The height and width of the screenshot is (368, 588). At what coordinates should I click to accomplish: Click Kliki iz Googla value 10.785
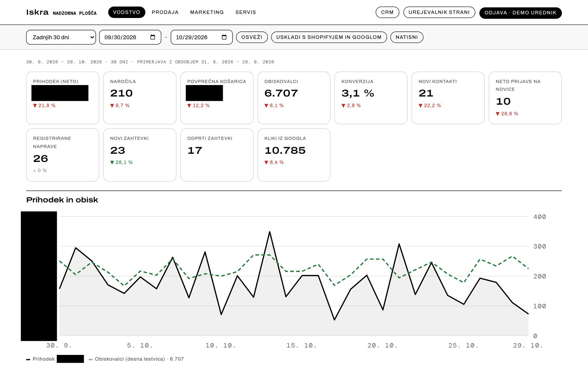pos(285,150)
